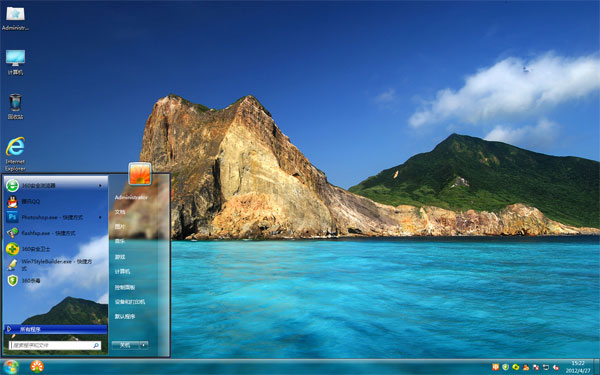Click the Show desktop strip on the taskbar
The image size is (600, 375).
[x=596, y=367]
